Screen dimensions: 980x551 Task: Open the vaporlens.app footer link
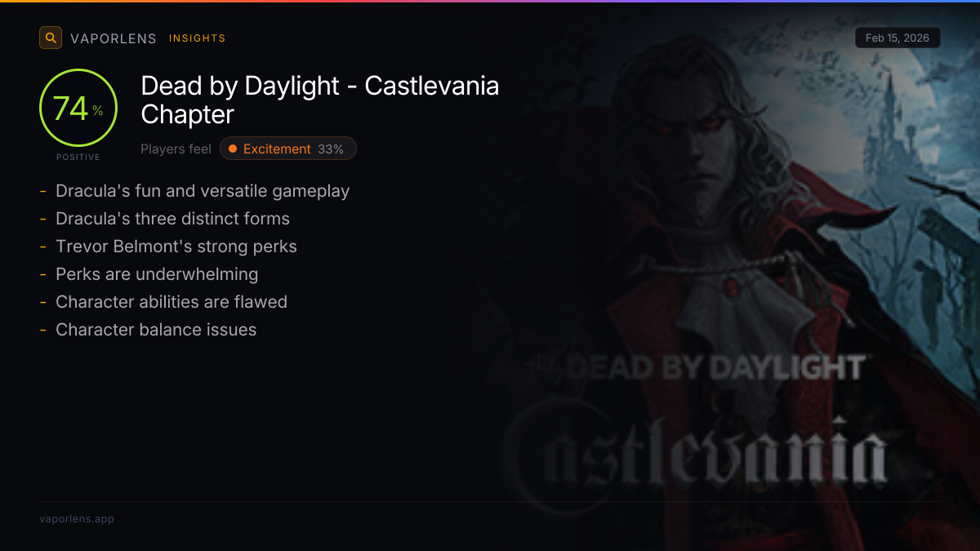77,518
